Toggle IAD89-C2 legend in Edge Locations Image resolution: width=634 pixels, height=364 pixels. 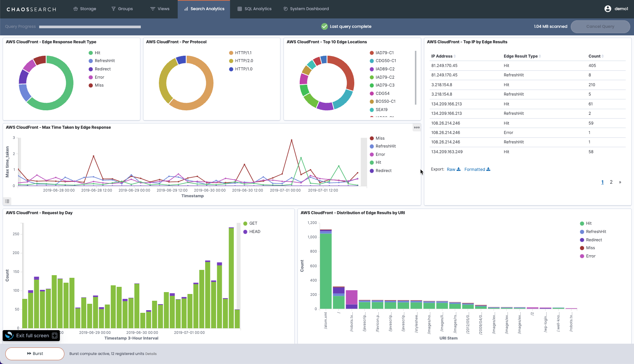click(x=382, y=69)
